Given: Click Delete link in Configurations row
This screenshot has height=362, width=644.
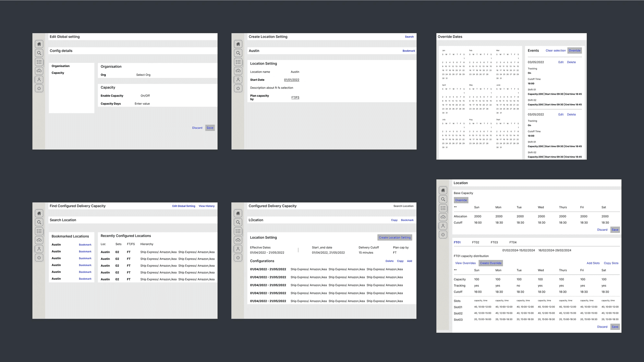Looking at the screenshot, I should point(389,261).
